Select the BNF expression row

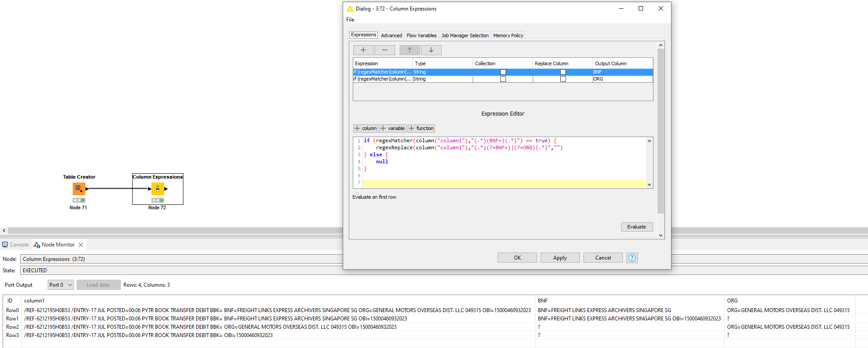(x=503, y=72)
